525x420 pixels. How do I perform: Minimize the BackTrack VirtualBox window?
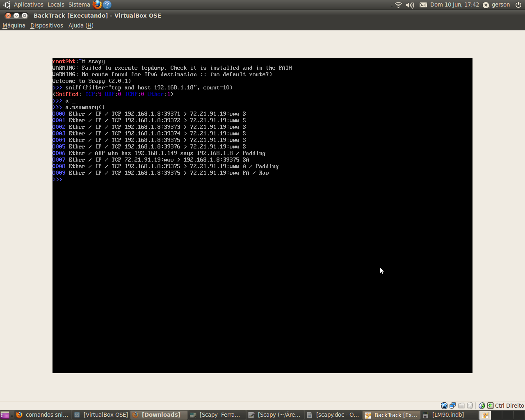(x=16, y=16)
